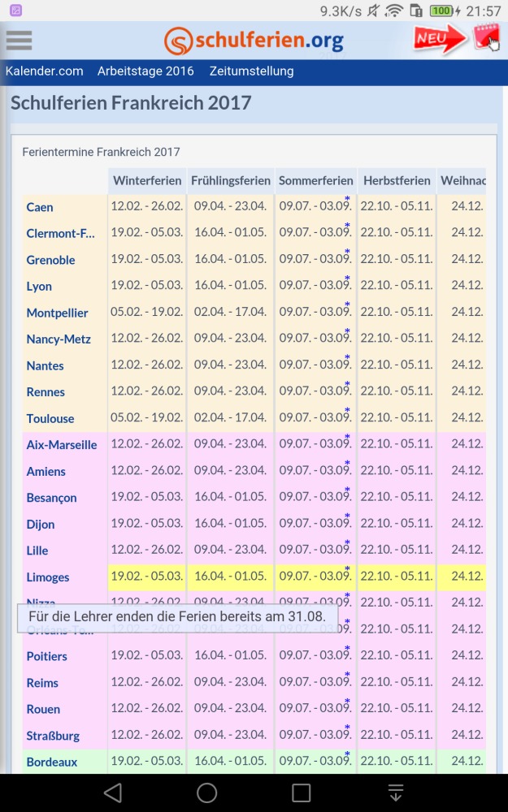Screen dimensions: 508x812
Task: Tap the asterisk next to Caen Sommerferien
Action: pyautogui.click(x=348, y=199)
